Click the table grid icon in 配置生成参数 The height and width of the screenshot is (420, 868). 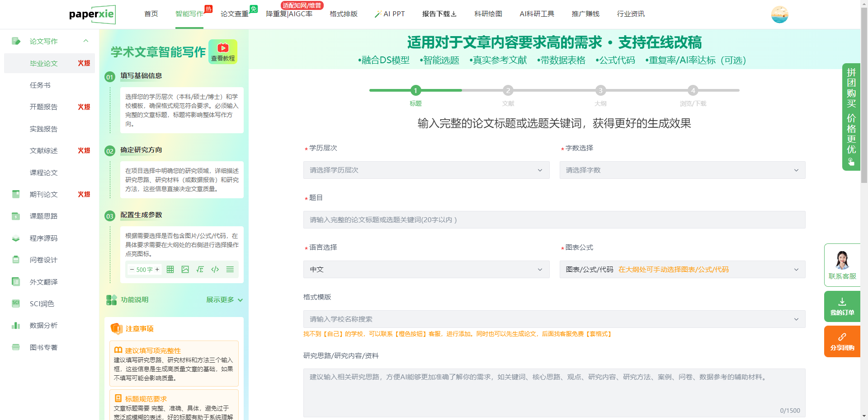[170, 270]
